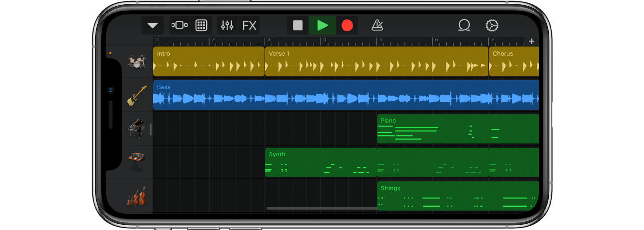Screen dimensions: 644x230
Task: Select the Verse 1 drum region
Action: 377,62
